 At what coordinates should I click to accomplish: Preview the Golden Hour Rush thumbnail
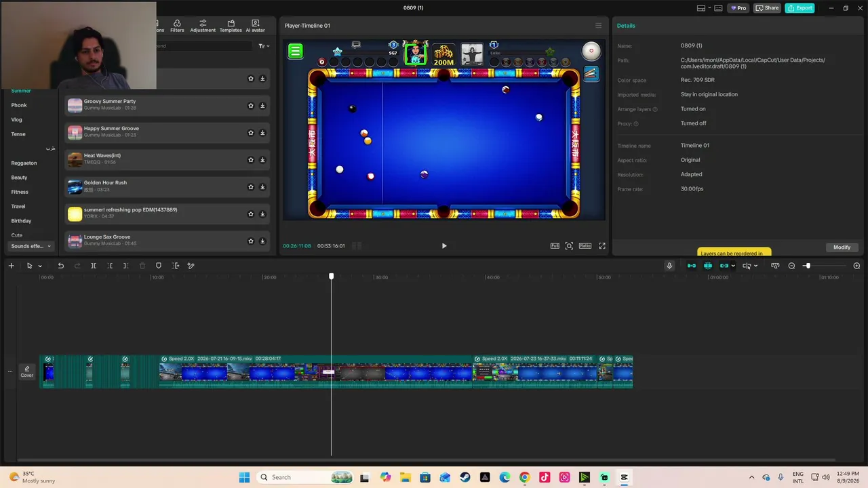[x=75, y=187]
